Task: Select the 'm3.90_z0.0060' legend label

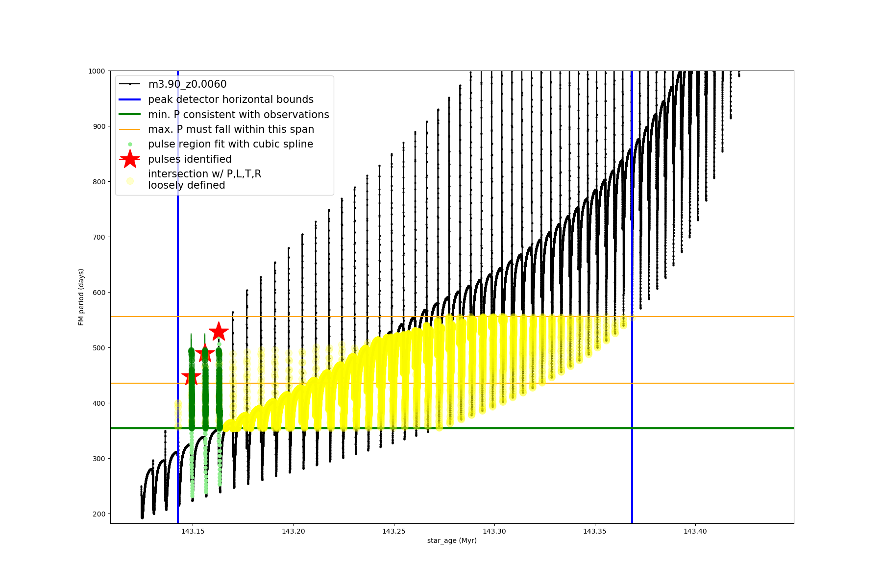Action: point(187,84)
